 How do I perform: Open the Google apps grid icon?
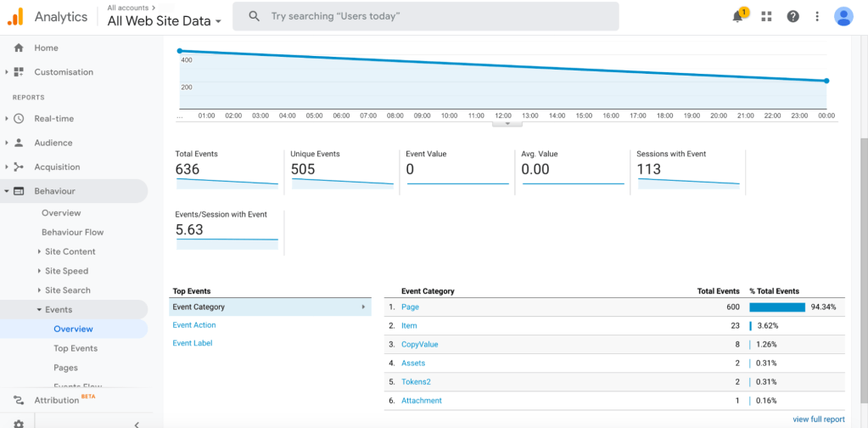pyautogui.click(x=766, y=16)
